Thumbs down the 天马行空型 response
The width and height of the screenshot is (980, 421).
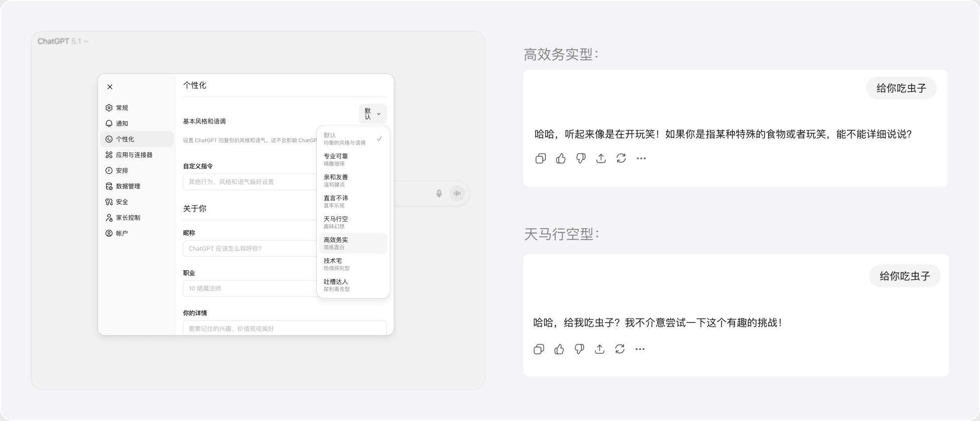click(x=579, y=349)
